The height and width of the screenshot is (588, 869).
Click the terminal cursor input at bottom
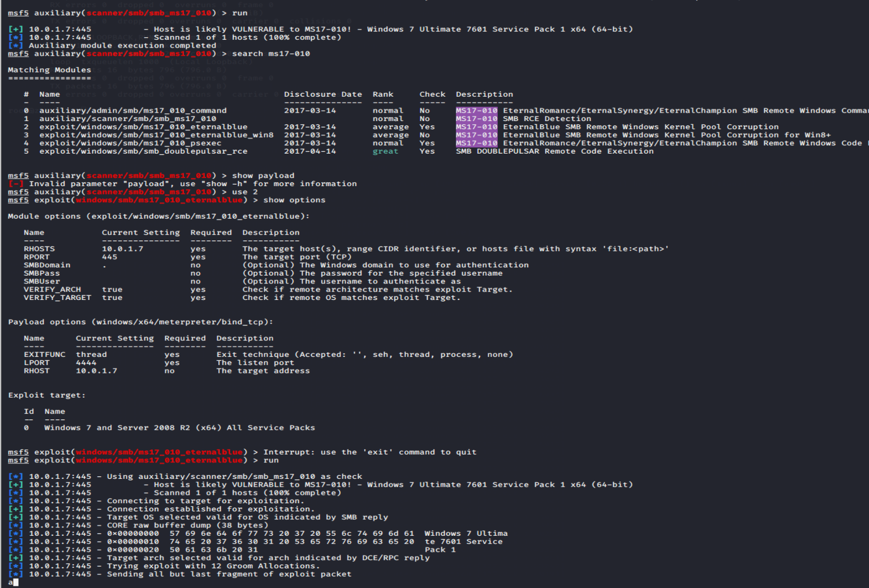(x=16, y=583)
